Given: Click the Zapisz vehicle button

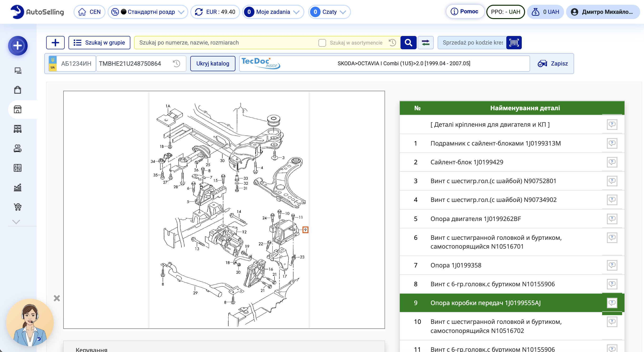Looking at the screenshot, I should pos(553,64).
